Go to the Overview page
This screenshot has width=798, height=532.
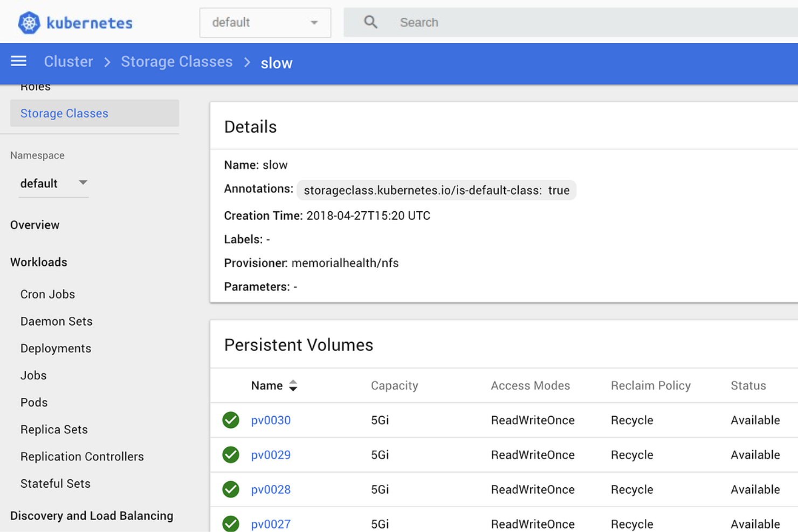coord(35,225)
